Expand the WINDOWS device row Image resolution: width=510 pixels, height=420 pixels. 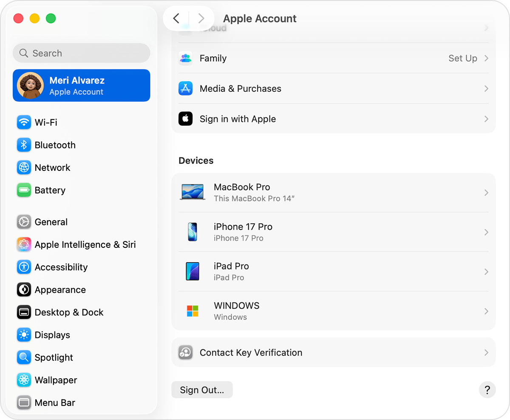334,311
